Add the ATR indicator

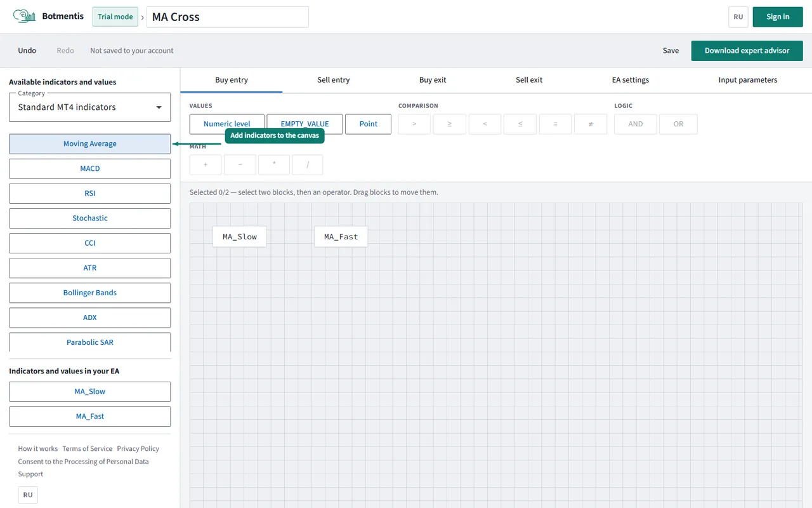90,268
